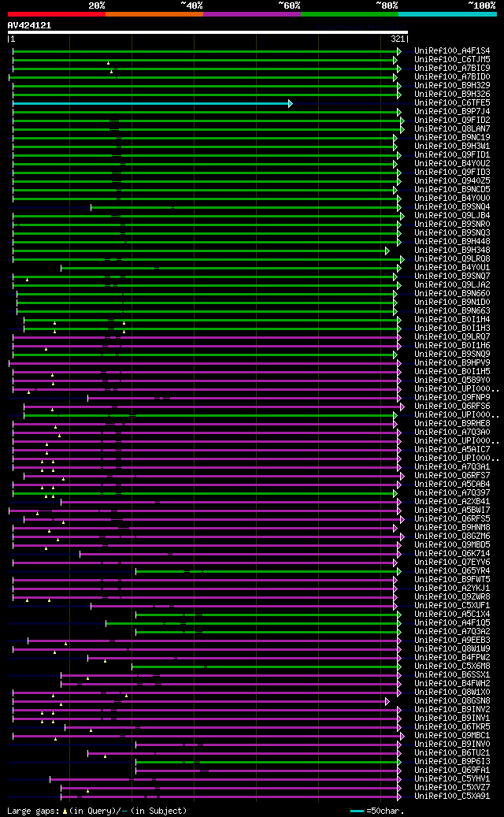This screenshot has height=817, width=504.
Task: Select the UniRef100_Q9FID3 label
Action: [x=452, y=173]
